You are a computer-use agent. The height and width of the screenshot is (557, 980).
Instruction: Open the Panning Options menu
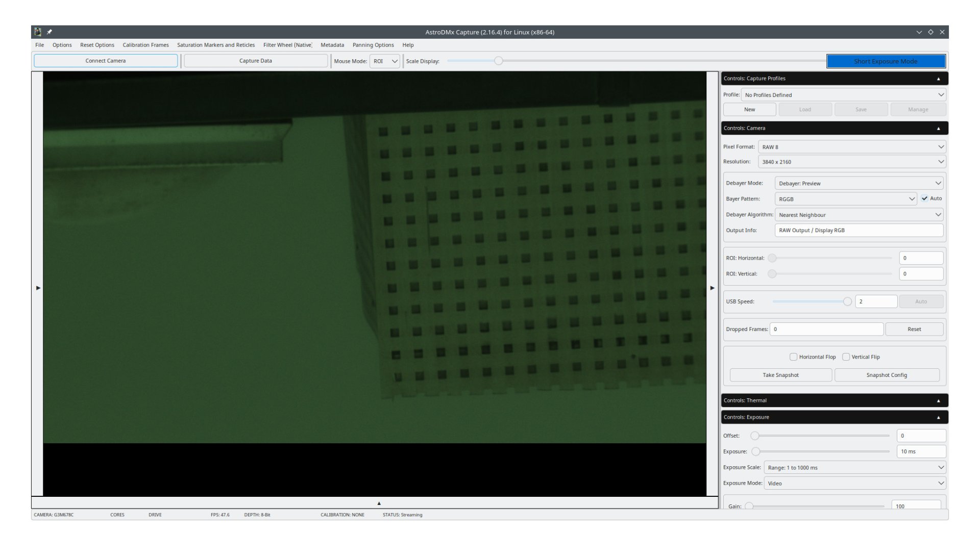coord(373,45)
